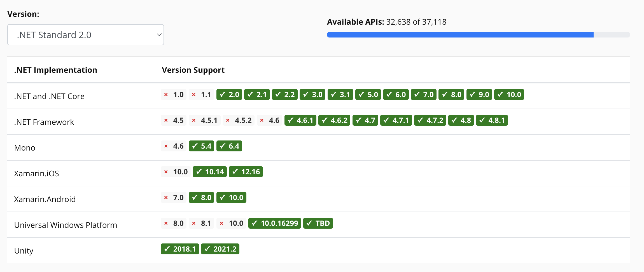Click the 10.0 badge in .NET and .NET Core row
Image resolution: width=644 pixels, height=272 pixels.
point(509,95)
